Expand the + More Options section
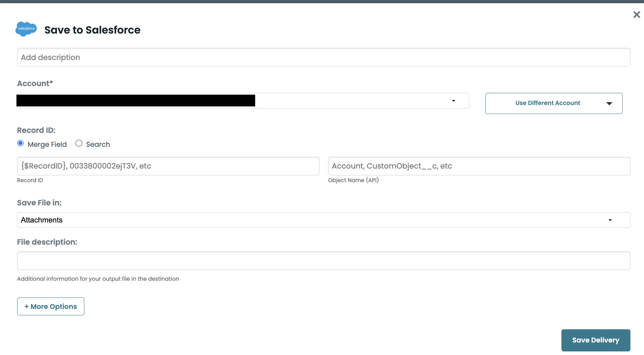The image size is (644, 355). 51,306
